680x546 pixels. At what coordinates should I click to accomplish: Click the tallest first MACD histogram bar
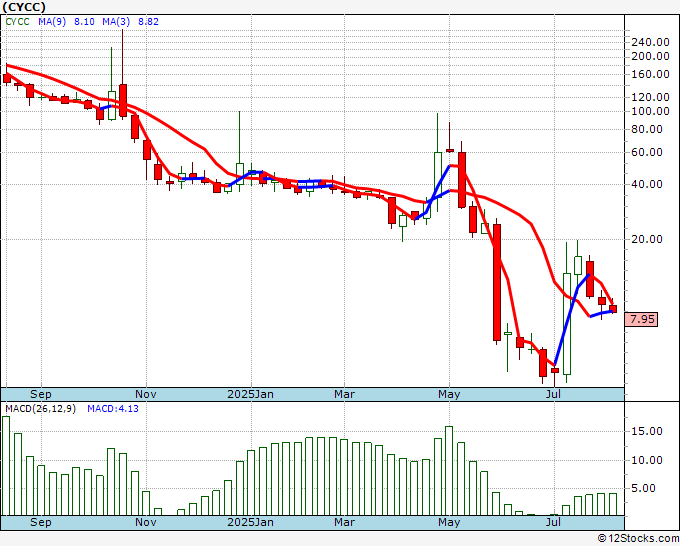tap(6, 466)
